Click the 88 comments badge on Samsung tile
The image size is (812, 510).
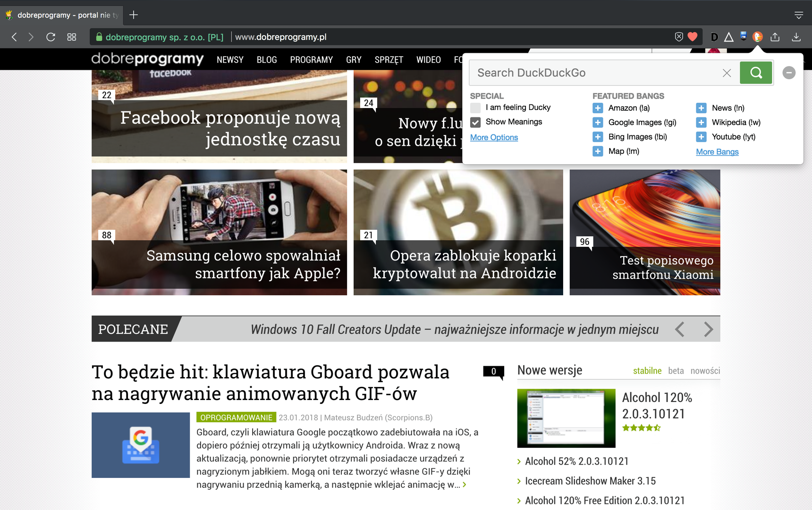tap(107, 235)
